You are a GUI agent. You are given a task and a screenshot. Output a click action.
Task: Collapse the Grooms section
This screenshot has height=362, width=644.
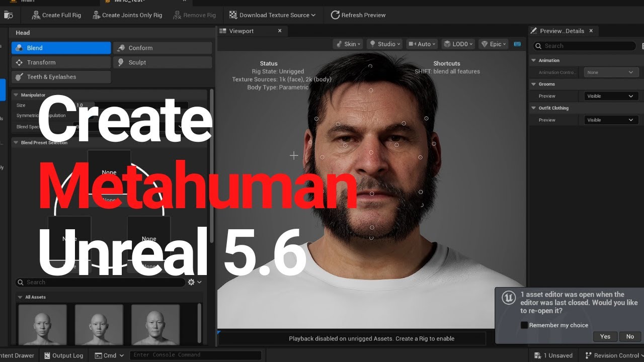pos(534,84)
